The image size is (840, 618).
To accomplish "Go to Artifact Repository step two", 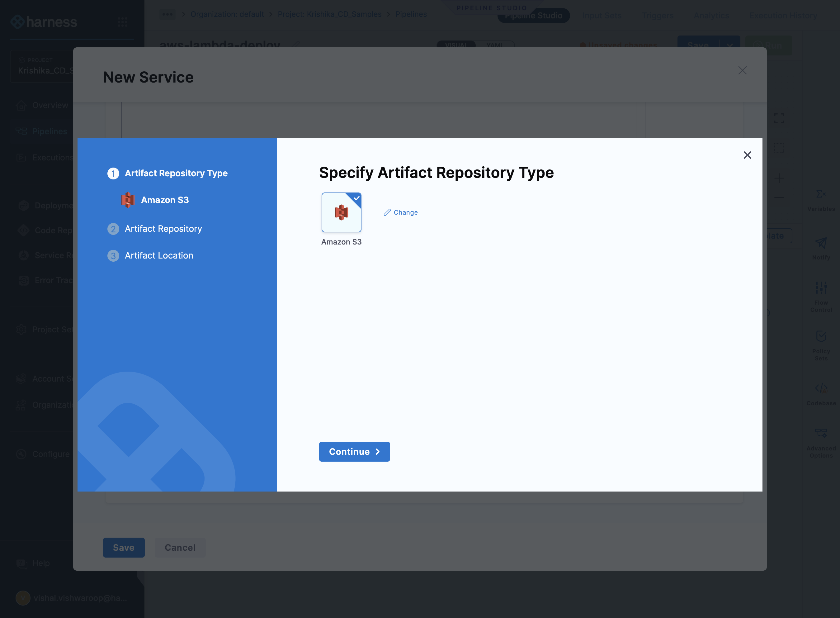I will pyautogui.click(x=155, y=229).
